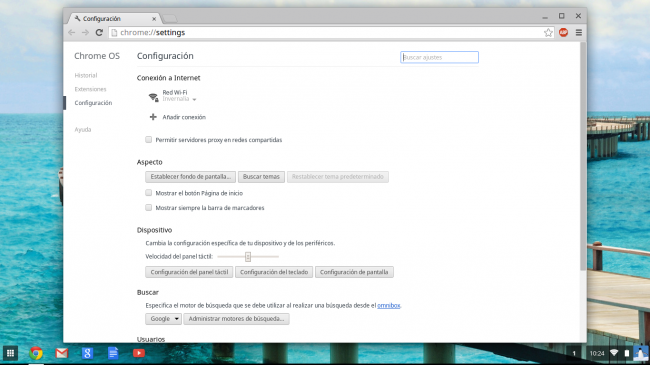Launch Chrome from the shelf
This screenshot has height=365, width=650.
36,353
